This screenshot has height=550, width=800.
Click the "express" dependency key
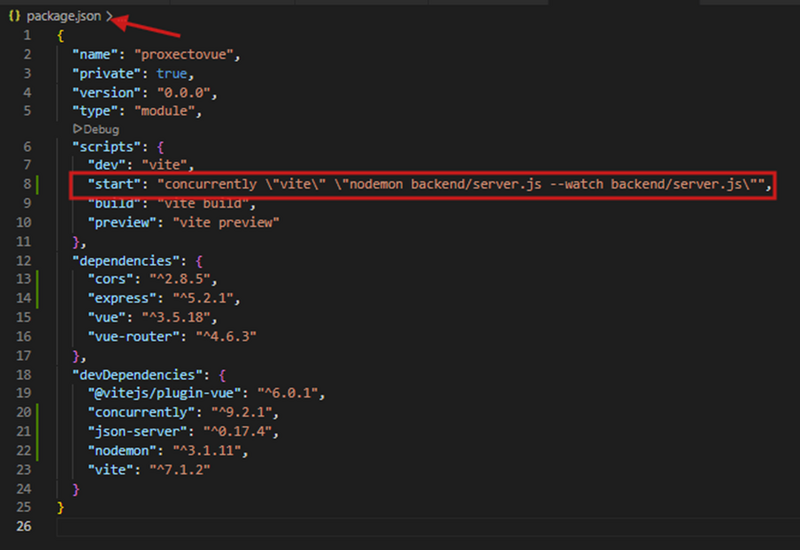[x=121, y=298]
